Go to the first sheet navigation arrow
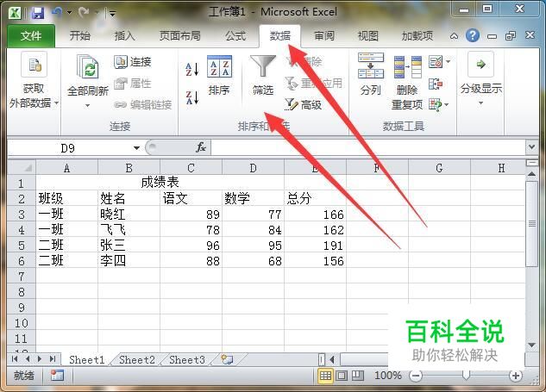 point(15,359)
